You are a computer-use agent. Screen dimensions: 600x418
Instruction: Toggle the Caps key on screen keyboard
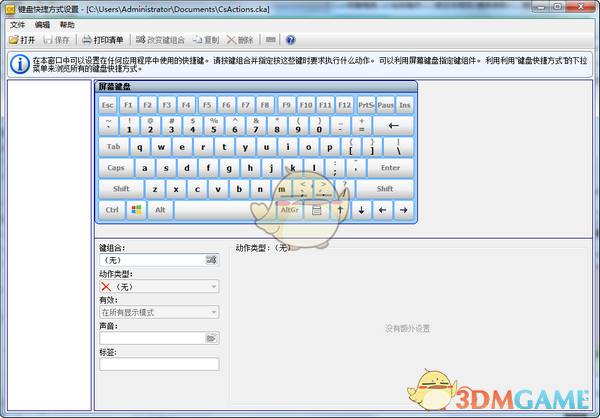tap(116, 168)
